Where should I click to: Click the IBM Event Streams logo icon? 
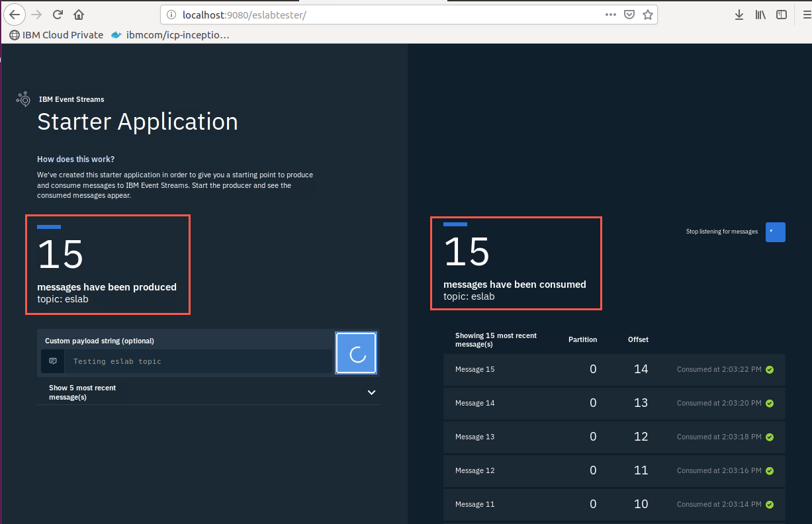[x=24, y=99]
